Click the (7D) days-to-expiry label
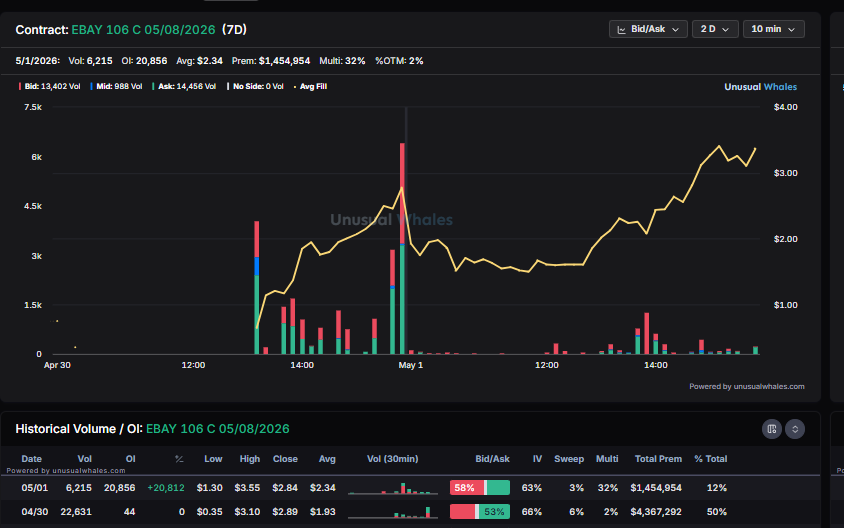 coord(234,30)
